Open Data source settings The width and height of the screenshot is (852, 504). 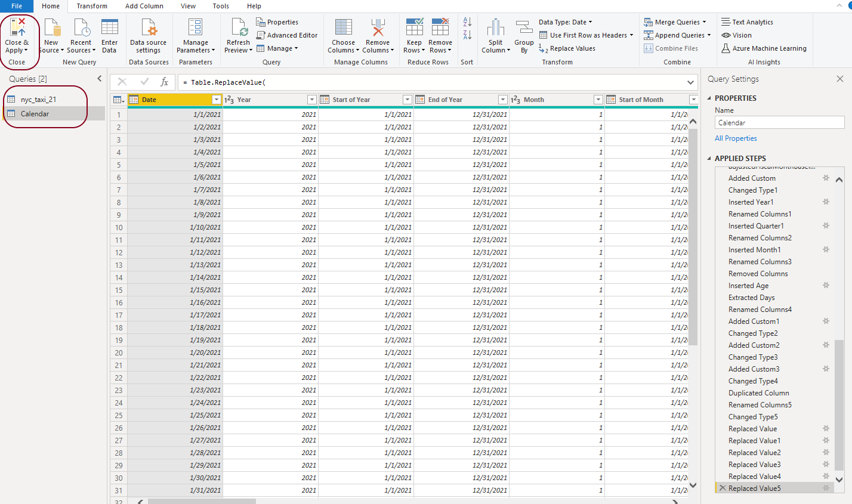click(x=148, y=28)
